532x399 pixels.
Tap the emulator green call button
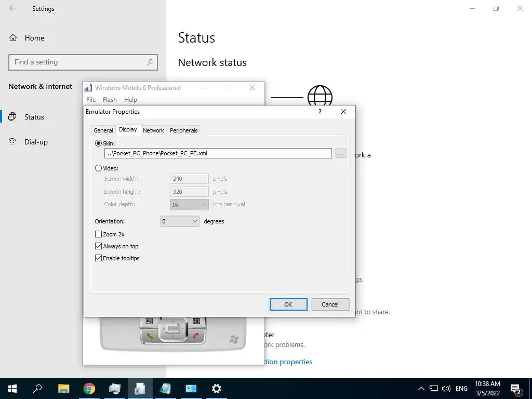150,336
